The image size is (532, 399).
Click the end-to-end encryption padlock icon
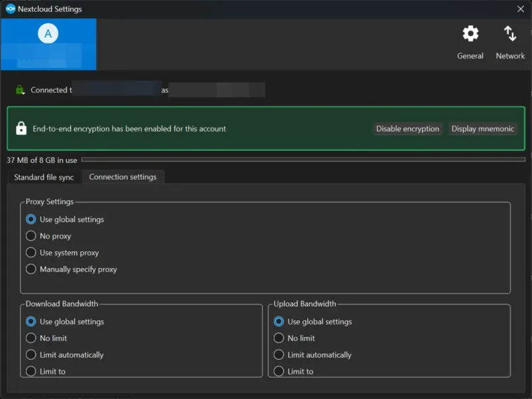point(21,128)
